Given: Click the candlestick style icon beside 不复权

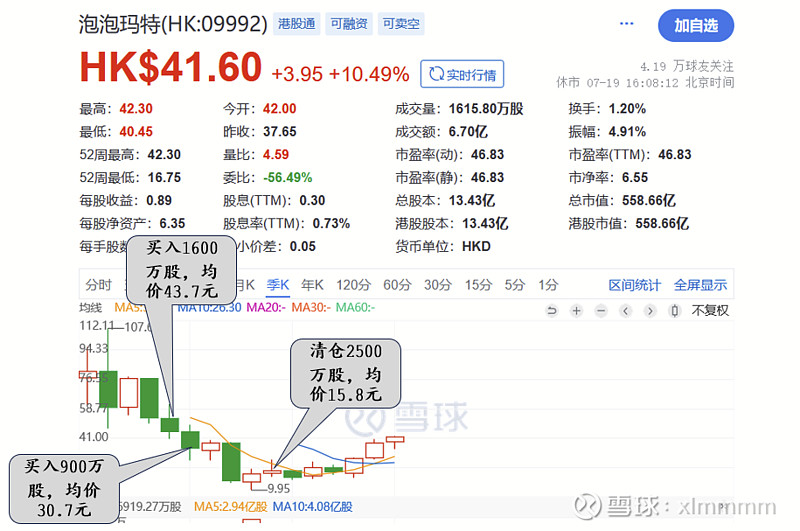Looking at the screenshot, I should pos(674,310).
